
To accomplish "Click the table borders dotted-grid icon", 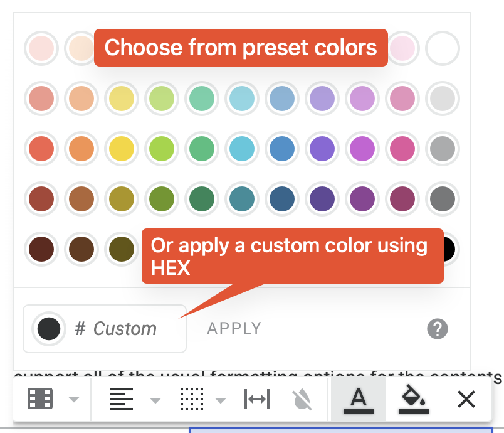I will coord(192,399).
